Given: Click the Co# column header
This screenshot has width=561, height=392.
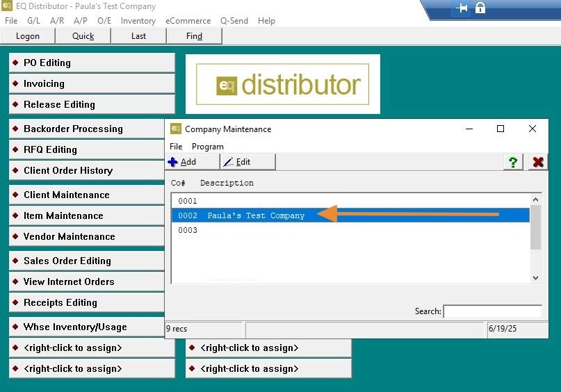Looking at the screenshot, I should click(x=178, y=183).
